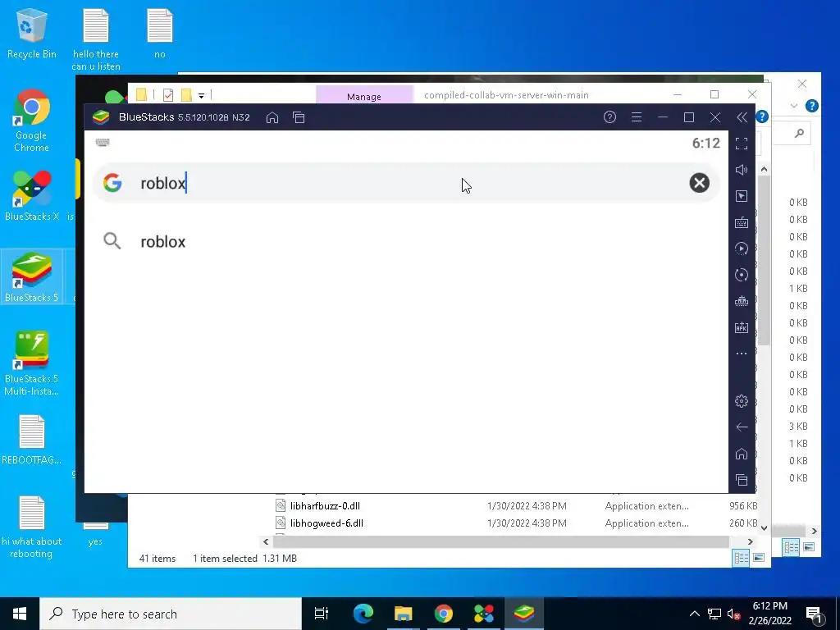Click the BlueStacks volume speaker icon
This screenshot has height=630, width=840.
point(742,170)
